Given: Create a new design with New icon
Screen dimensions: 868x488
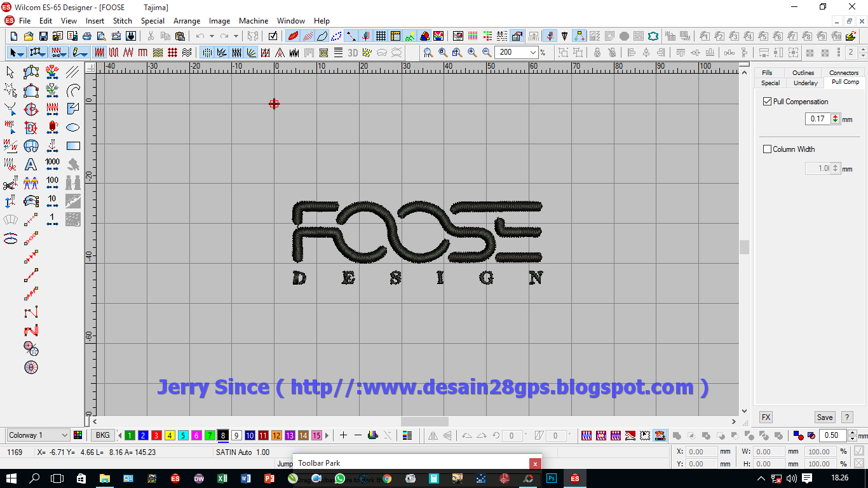Looking at the screenshot, I should click(x=13, y=36).
